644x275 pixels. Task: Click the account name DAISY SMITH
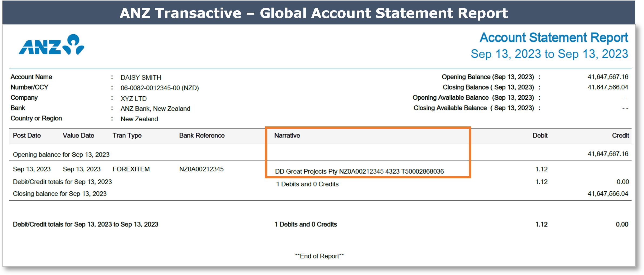click(141, 78)
